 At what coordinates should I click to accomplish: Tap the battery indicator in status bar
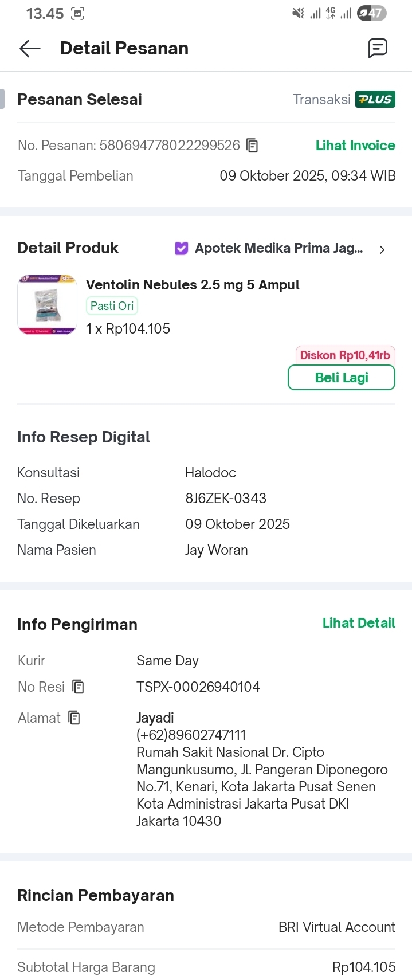tap(371, 13)
